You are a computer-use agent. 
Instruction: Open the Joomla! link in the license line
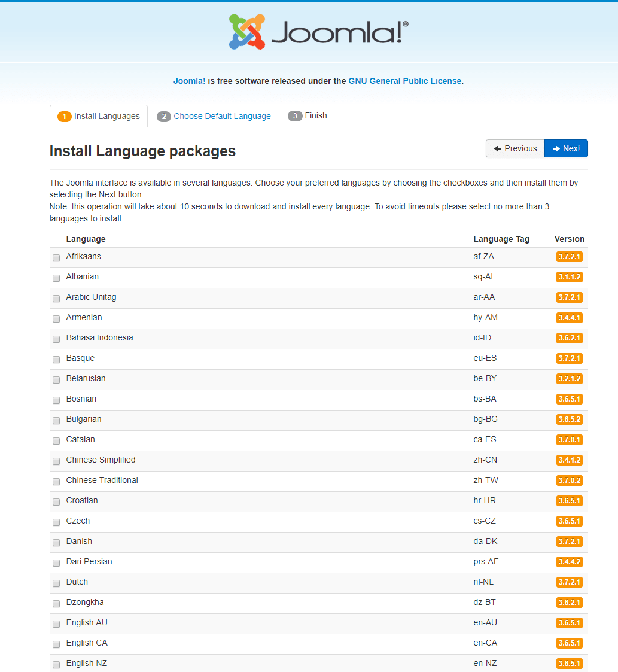tap(189, 81)
